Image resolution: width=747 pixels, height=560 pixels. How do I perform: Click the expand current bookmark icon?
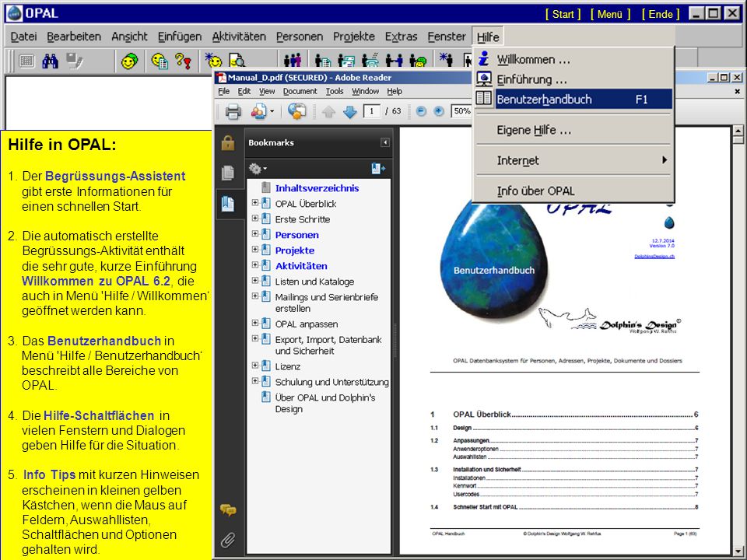[x=378, y=169]
